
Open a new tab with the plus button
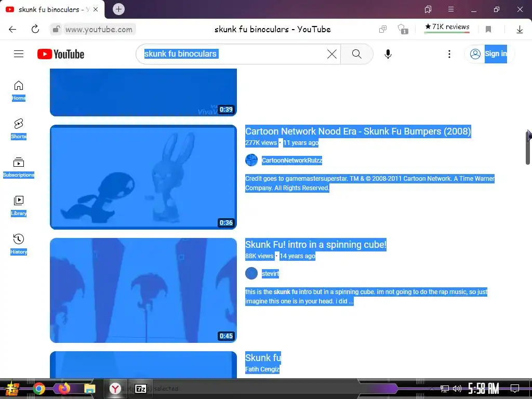coord(118,9)
